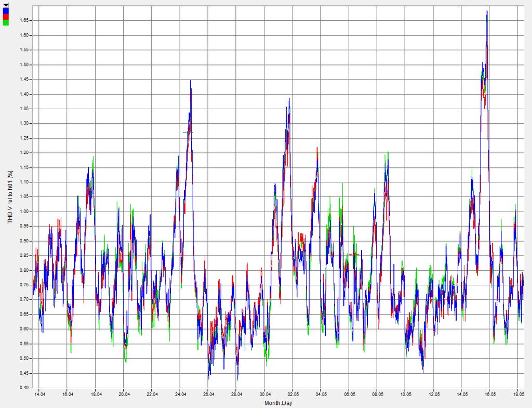
Task: Click the '1.50' y-axis tick label
Action: click(x=25, y=64)
